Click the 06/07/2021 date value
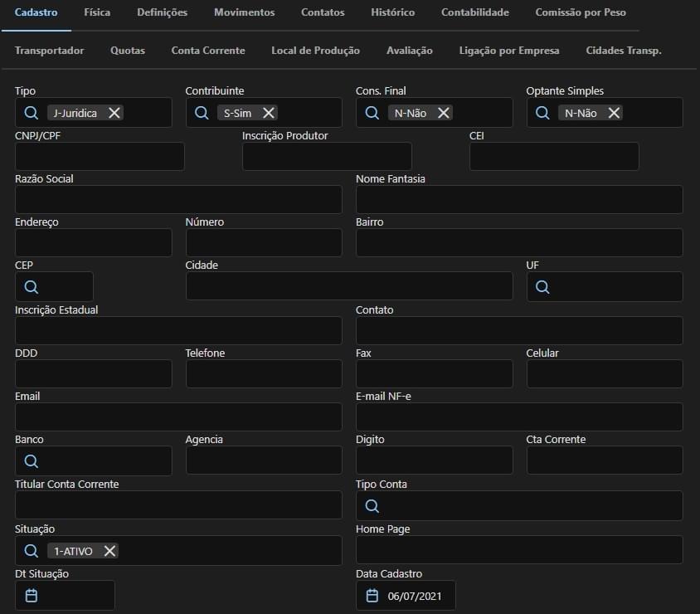Screen dimensions: 700x614 tap(415, 596)
